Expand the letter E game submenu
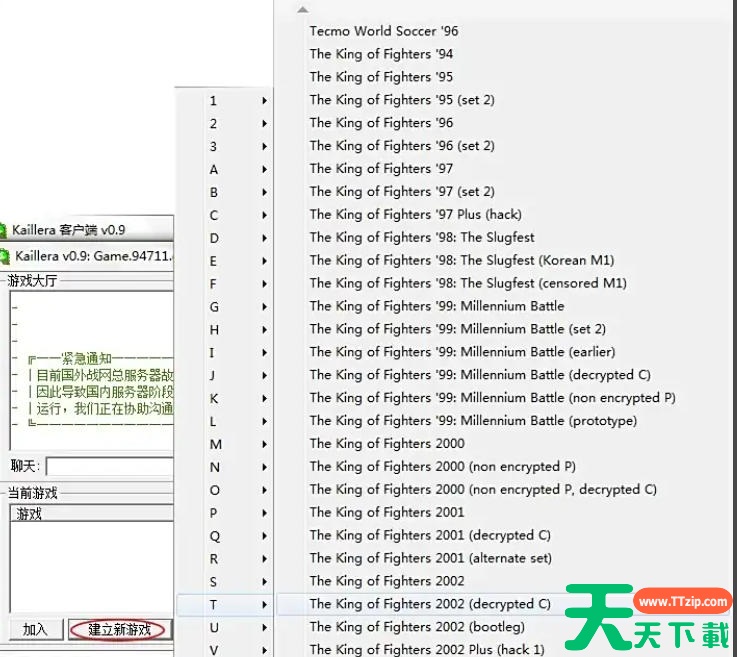Image resolution: width=737 pixels, height=657 pixels. pyautogui.click(x=225, y=261)
